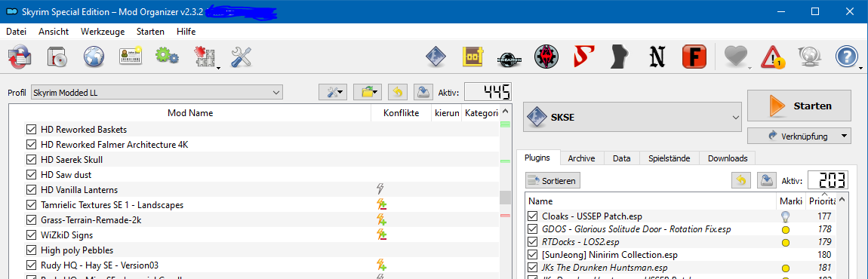868x279 pixels.
Task: Uncheck Cloaks - USSEP Patch.esp plugin
Action: point(533,216)
